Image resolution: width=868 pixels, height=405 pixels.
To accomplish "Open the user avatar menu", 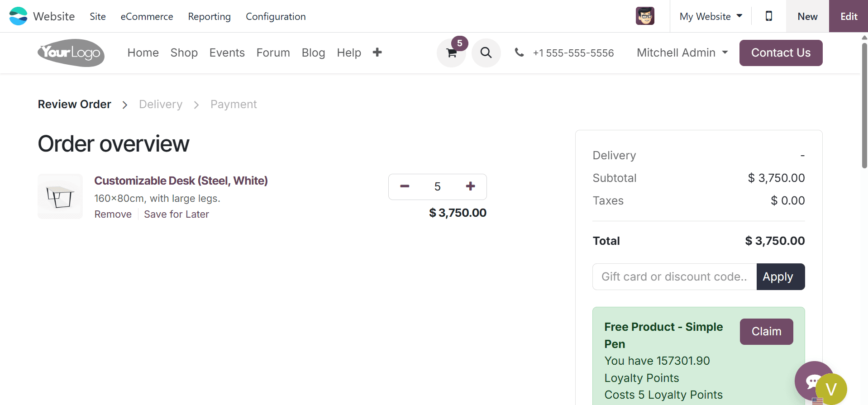I will click(x=644, y=16).
